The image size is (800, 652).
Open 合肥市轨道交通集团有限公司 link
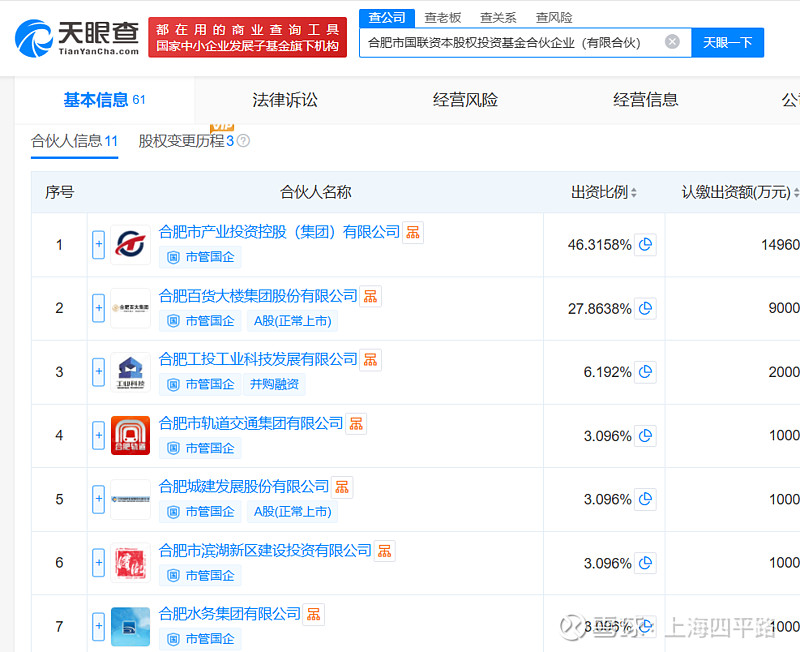(x=251, y=423)
